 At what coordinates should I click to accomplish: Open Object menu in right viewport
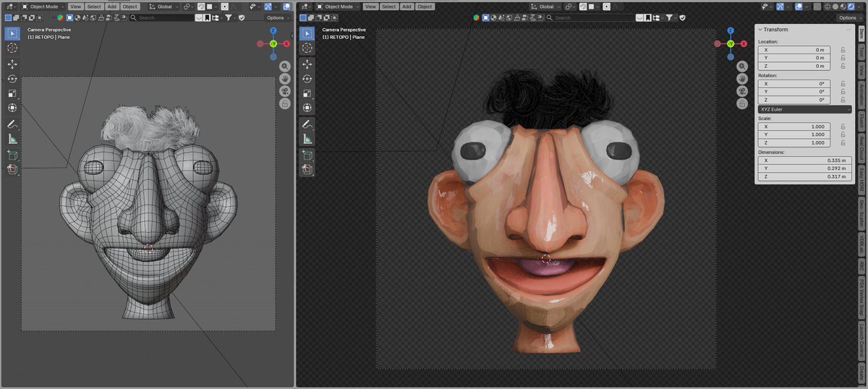point(425,7)
